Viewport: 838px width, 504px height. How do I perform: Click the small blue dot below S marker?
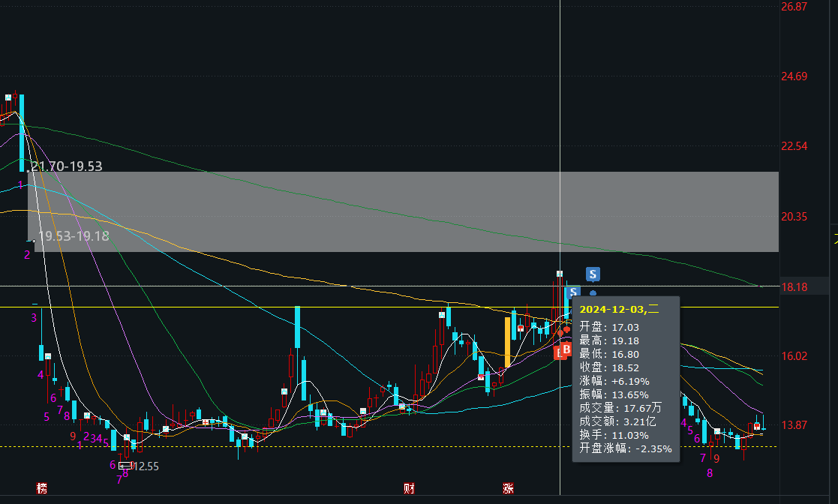[593, 293]
